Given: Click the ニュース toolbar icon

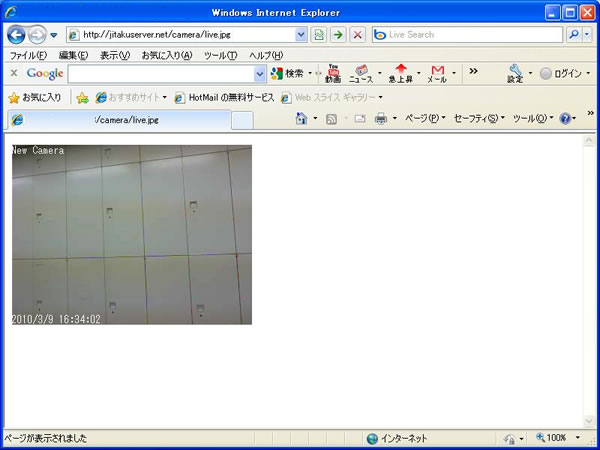Looking at the screenshot, I should (361, 74).
